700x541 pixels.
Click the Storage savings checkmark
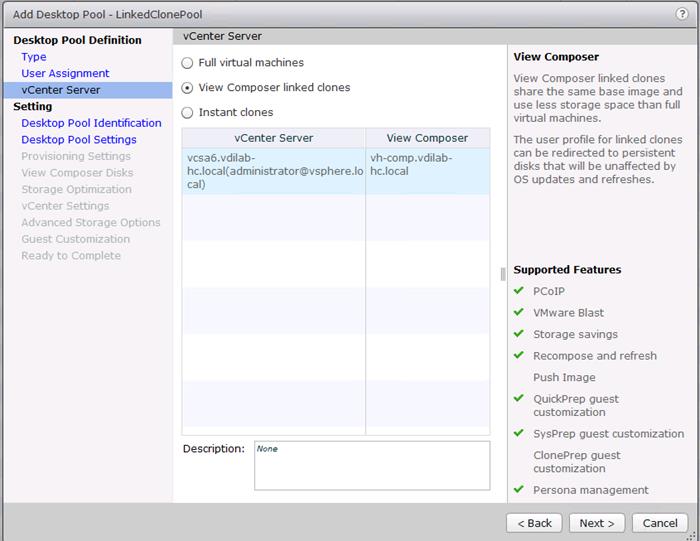[x=519, y=333]
